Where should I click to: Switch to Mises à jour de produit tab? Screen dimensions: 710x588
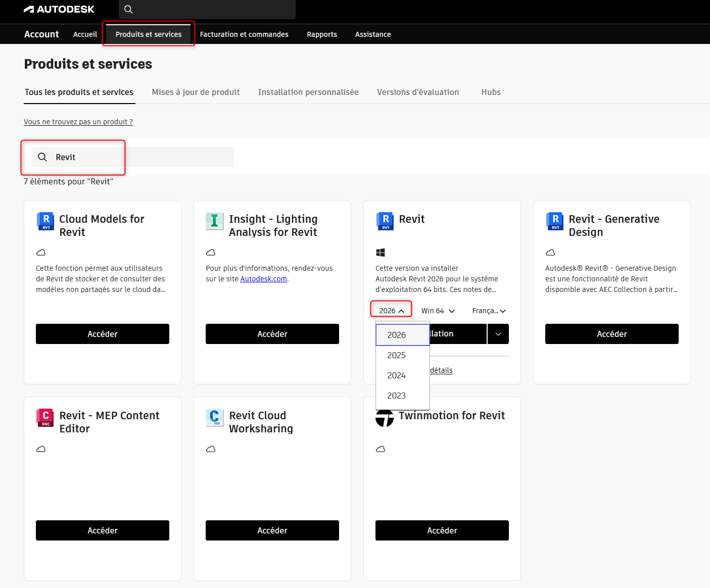[196, 92]
